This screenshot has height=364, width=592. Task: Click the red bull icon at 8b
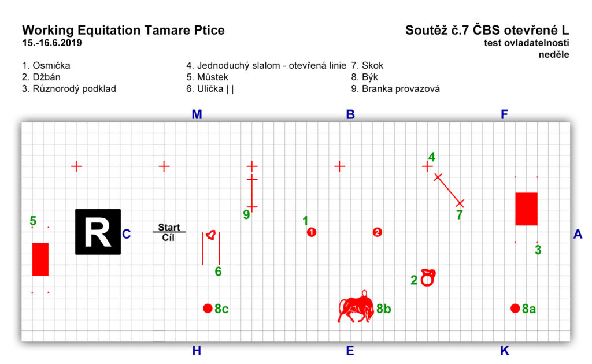[356, 306]
